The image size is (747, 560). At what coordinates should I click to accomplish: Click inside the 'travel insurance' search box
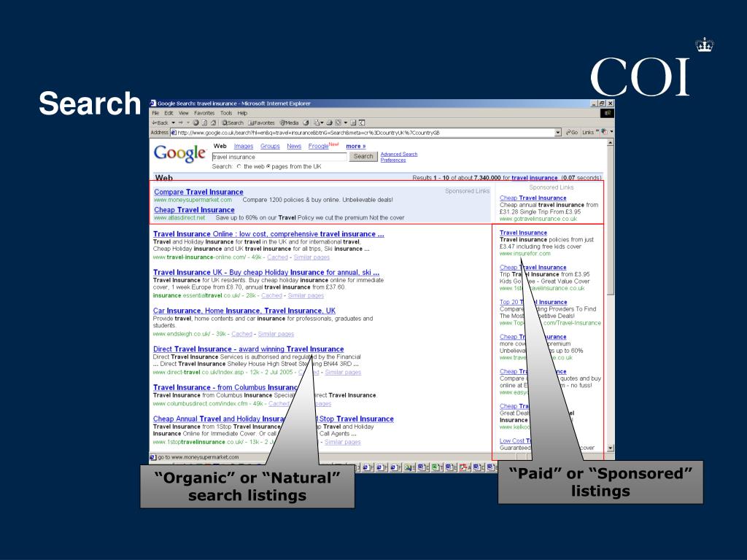tap(279, 157)
